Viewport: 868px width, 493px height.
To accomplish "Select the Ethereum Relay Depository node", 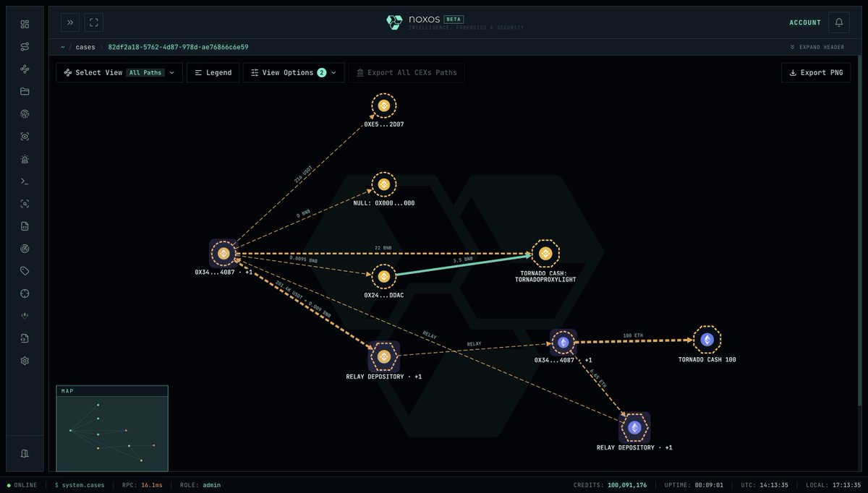I will pos(634,427).
